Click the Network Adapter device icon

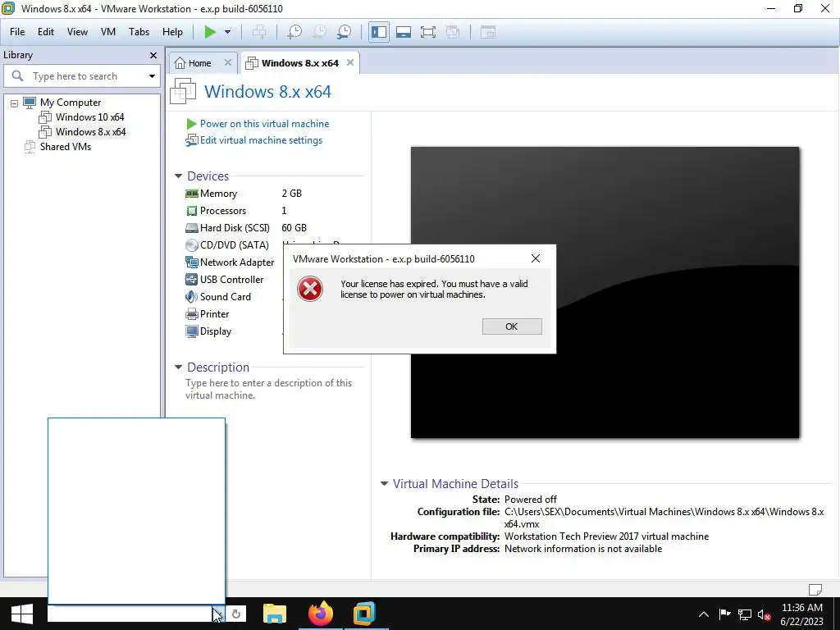point(191,262)
